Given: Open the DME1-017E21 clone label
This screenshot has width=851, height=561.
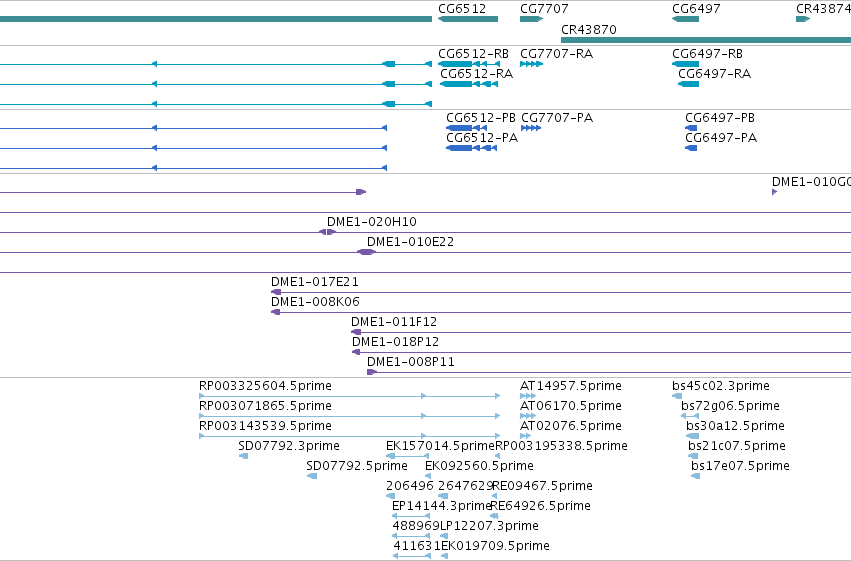Looking at the screenshot, I should [x=315, y=282].
